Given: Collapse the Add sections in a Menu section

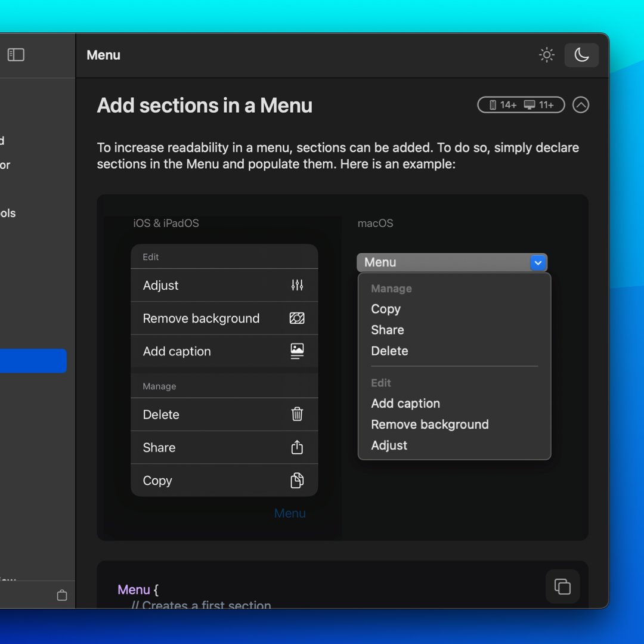Looking at the screenshot, I should [x=581, y=105].
